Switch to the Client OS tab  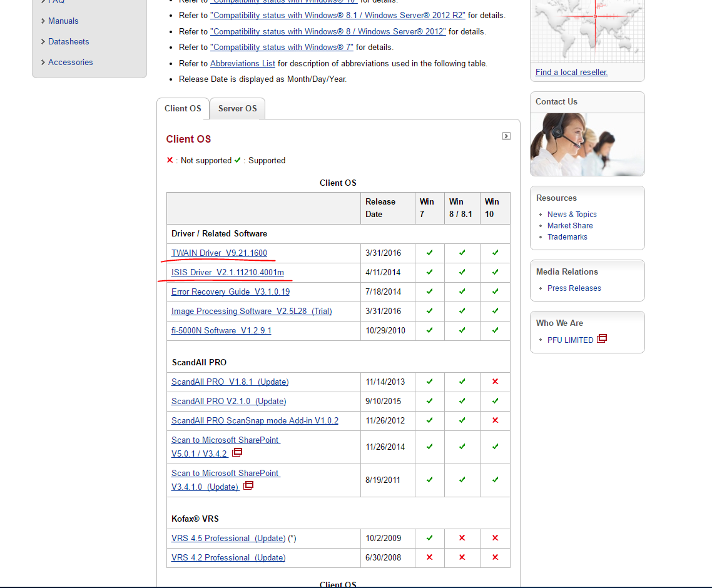pos(183,108)
